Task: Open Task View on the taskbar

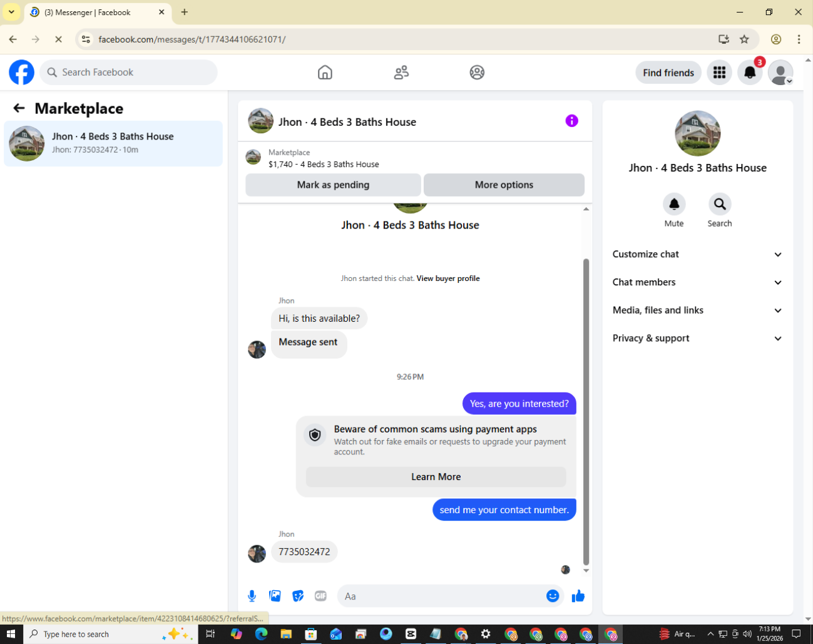Action: [210, 634]
